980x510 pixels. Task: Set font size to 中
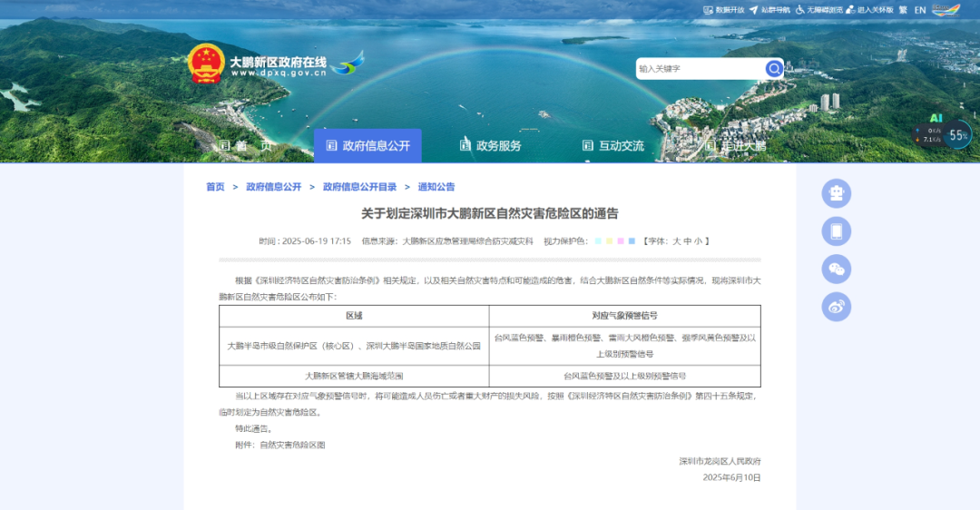[x=688, y=241]
